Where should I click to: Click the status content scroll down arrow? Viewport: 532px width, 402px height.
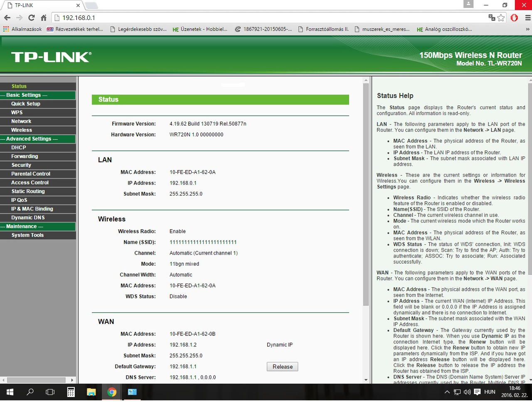366,380
